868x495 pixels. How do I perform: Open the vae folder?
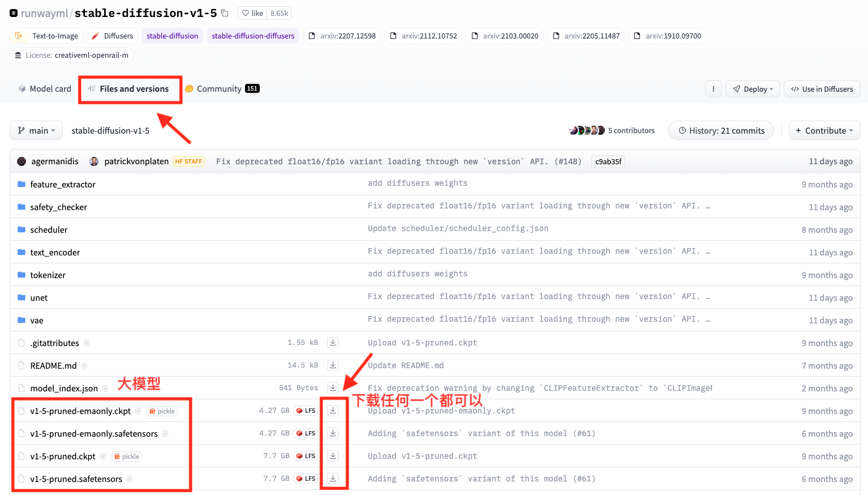(37, 320)
